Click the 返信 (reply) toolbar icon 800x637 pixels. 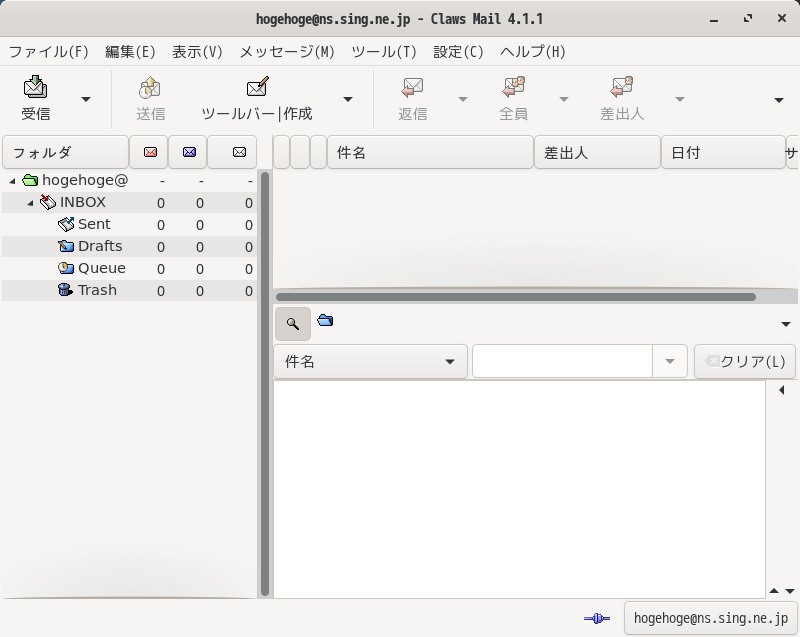pyautogui.click(x=412, y=87)
